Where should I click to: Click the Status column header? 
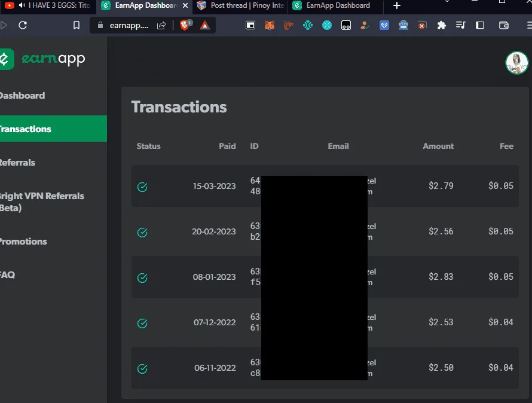149,146
